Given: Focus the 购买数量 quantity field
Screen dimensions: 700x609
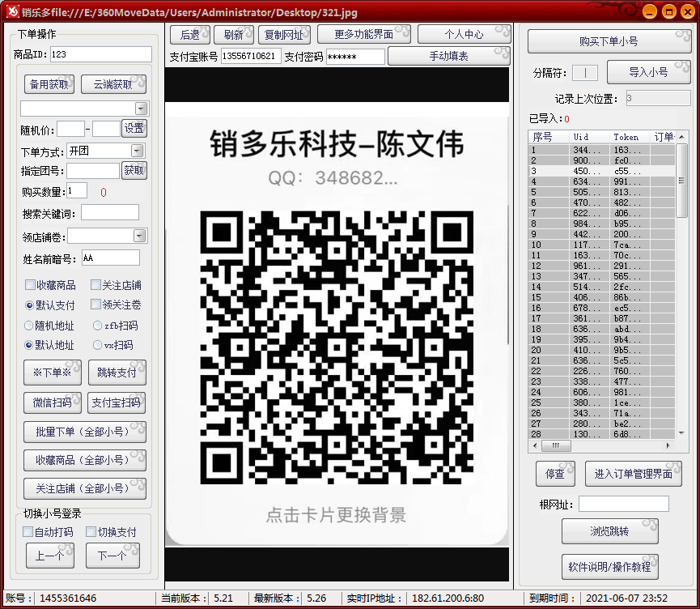Looking at the screenshot, I should 77,191.
